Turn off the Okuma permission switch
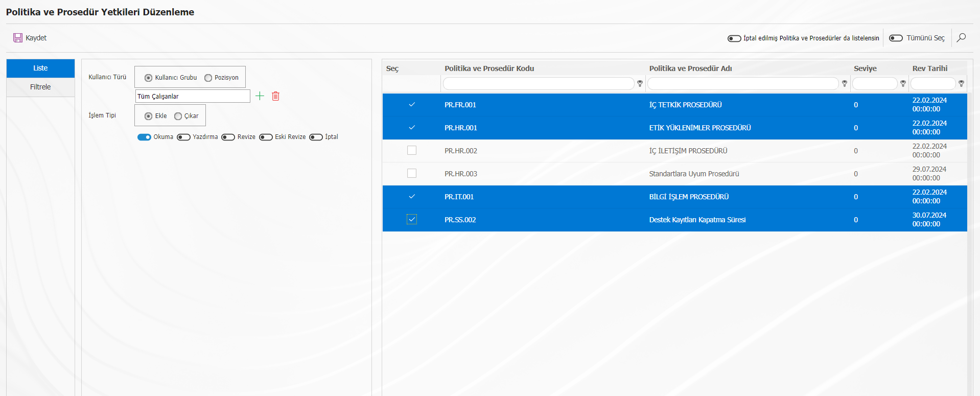 point(144,137)
